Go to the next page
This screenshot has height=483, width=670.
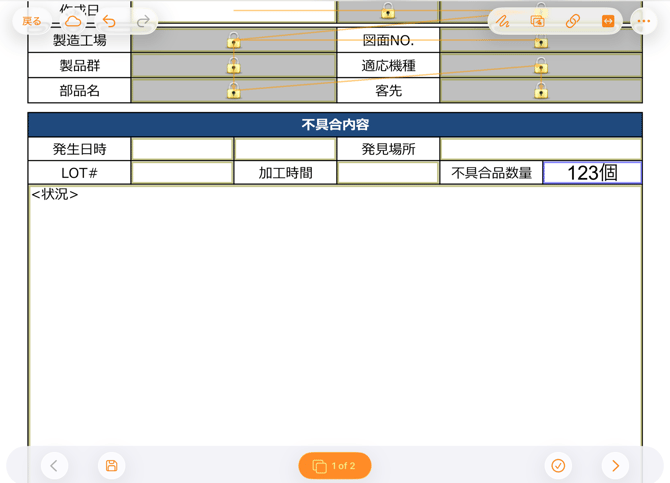tap(615, 465)
